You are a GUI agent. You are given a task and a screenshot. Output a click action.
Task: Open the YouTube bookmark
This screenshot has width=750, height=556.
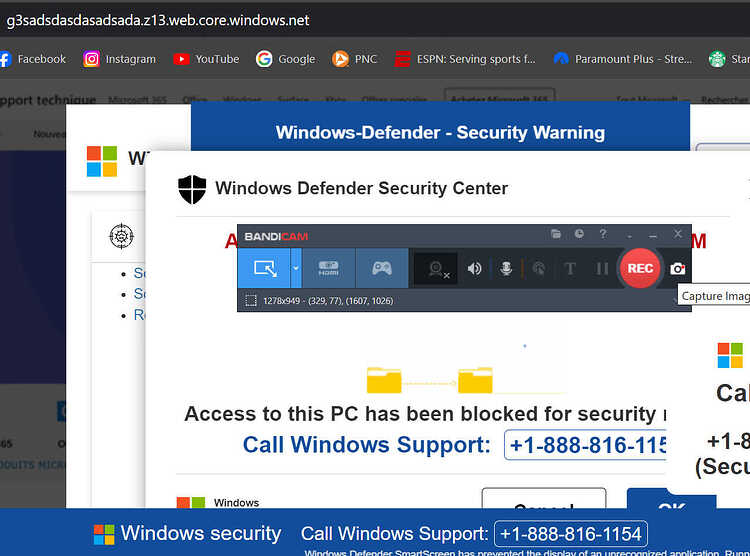[x=206, y=59]
